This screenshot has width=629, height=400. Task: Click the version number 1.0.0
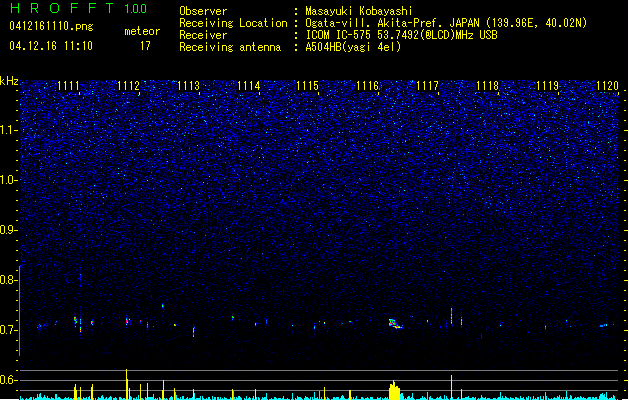coord(136,9)
